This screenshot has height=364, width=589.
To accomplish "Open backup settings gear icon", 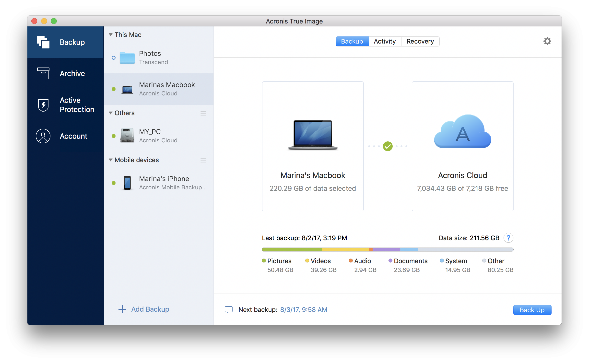I will coord(547,41).
